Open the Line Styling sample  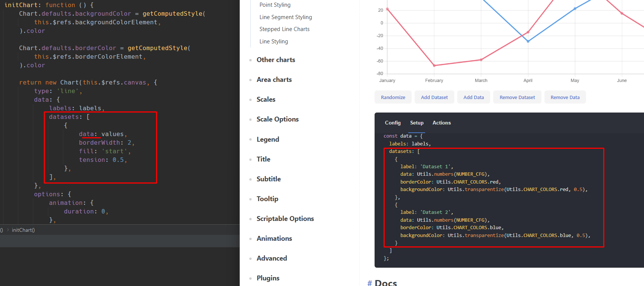point(274,41)
